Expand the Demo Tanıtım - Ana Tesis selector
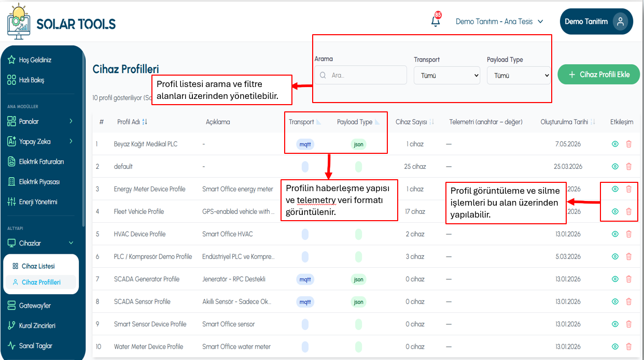 pos(499,22)
